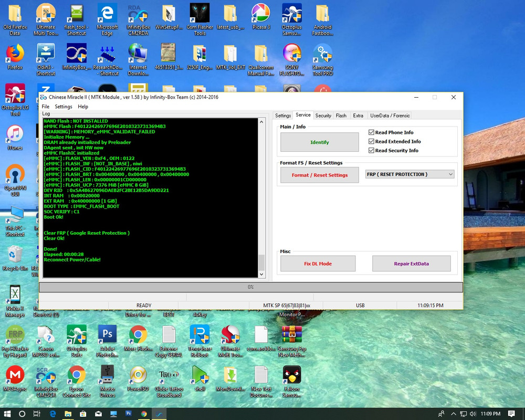
Task: Open Android Fastboot folder icon
Action: pos(322,19)
